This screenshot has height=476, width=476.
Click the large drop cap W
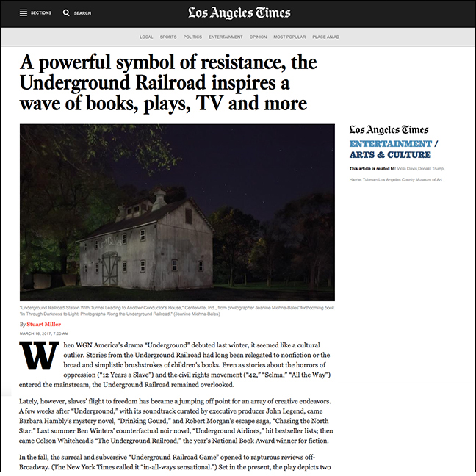coord(39,356)
